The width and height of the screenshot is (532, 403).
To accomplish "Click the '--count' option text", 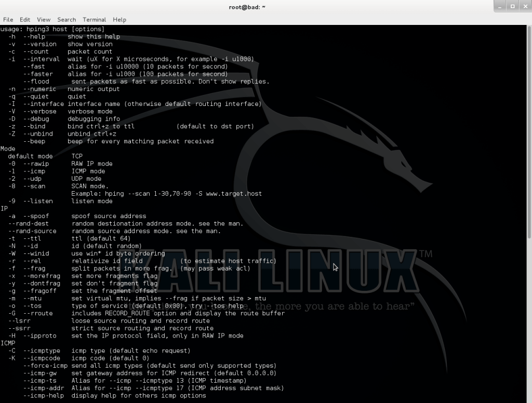I will point(36,51).
